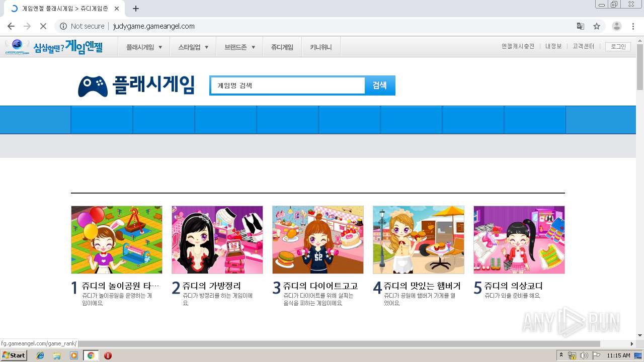The width and height of the screenshot is (644, 362).
Task: Click the 엔젤캐시충전 link
Action: click(518, 46)
